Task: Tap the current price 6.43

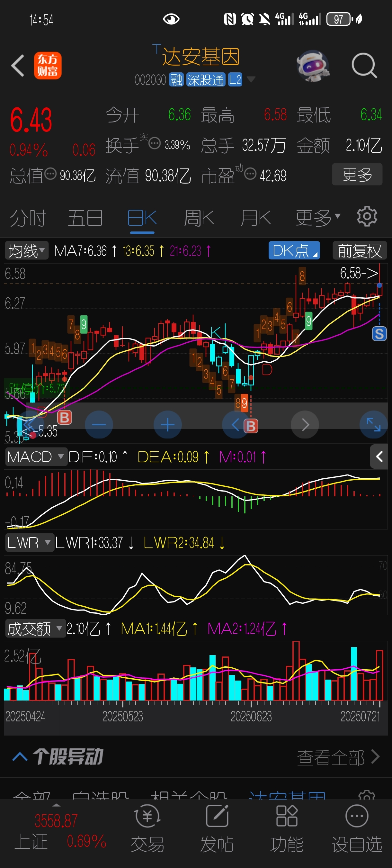Action: coord(31,120)
